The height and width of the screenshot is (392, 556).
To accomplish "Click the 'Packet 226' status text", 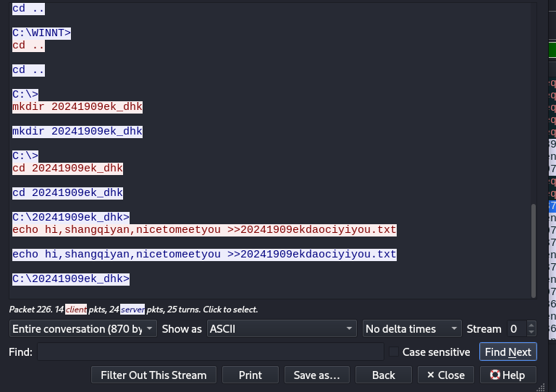I will click(30, 310).
